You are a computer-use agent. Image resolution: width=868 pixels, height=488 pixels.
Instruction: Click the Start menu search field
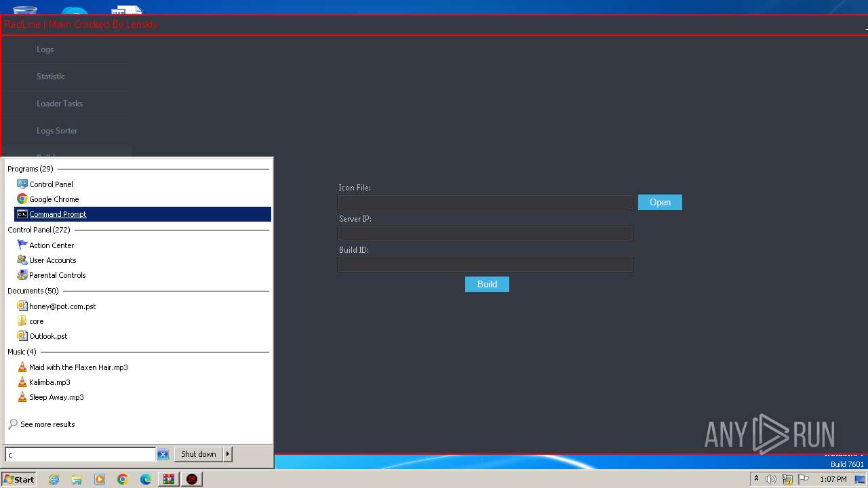(x=81, y=455)
